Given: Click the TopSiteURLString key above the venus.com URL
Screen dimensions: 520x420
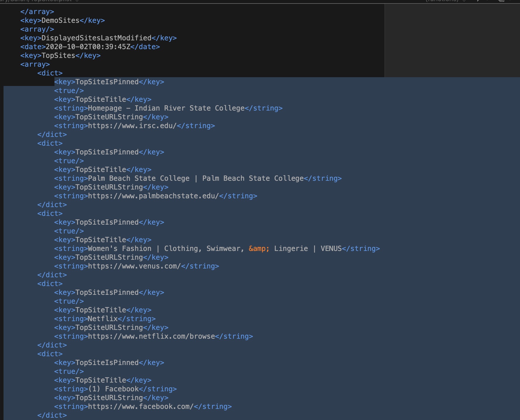Looking at the screenshot, I should [x=111, y=257].
